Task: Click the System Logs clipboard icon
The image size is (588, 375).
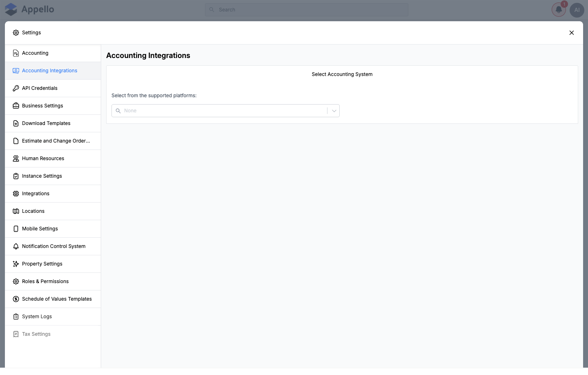Action: point(16,317)
